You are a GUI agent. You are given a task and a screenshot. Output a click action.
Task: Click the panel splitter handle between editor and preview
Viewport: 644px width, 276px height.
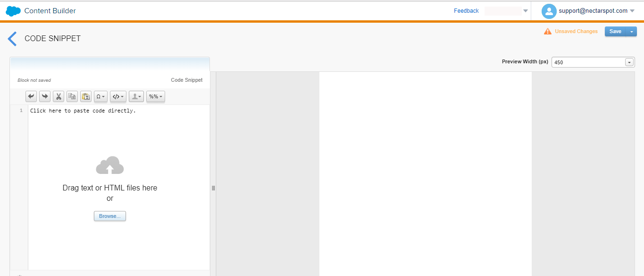(x=213, y=188)
